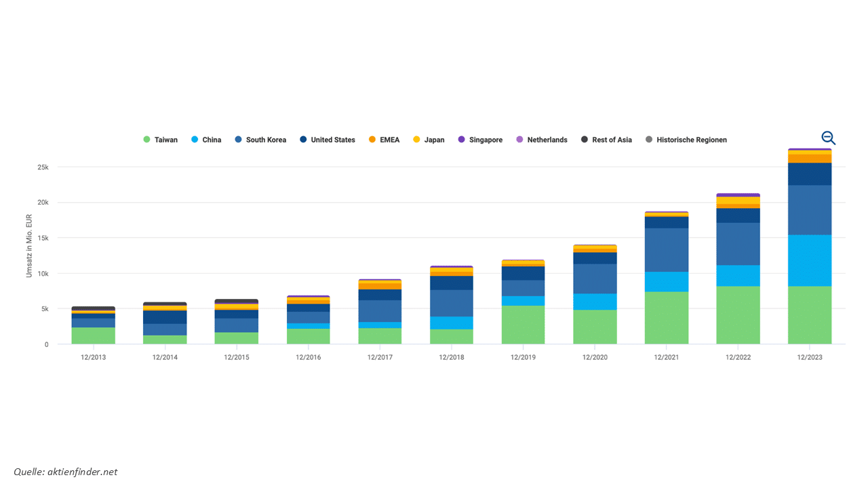
Task: Select the green Taiwan segment of 12/2023
Action: (x=810, y=315)
